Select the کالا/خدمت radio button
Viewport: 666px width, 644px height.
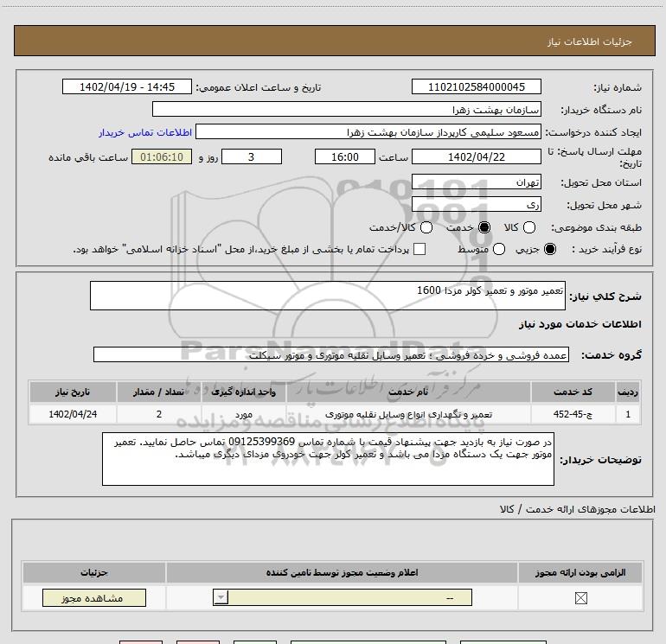click(426, 227)
